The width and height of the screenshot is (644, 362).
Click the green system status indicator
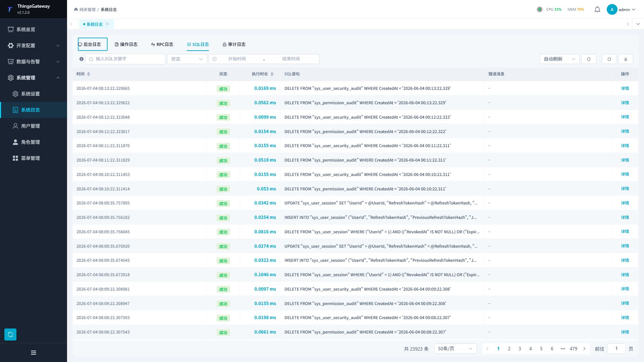pos(539,9)
